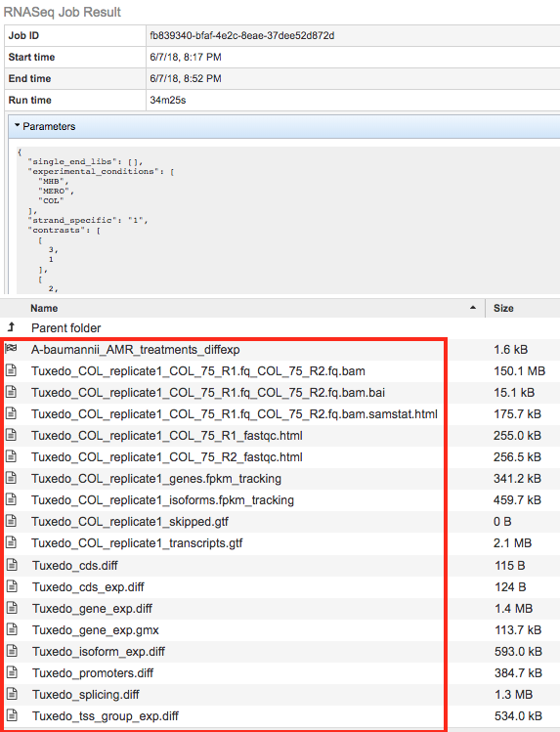Click file icon for COL_75_R2.fq.bam
The width and height of the screenshot is (560, 732).
[x=11, y=370]
